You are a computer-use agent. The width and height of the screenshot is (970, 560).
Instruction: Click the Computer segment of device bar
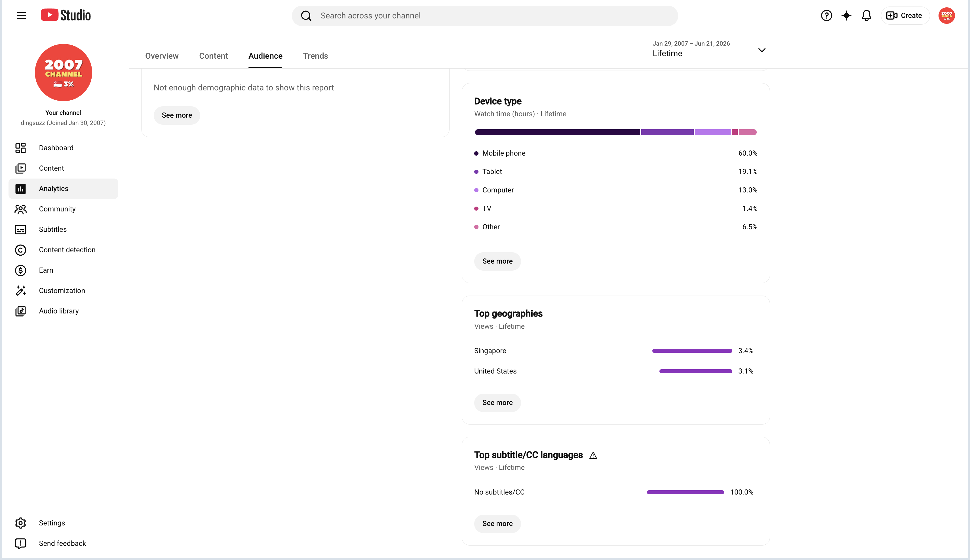(712, 132)
